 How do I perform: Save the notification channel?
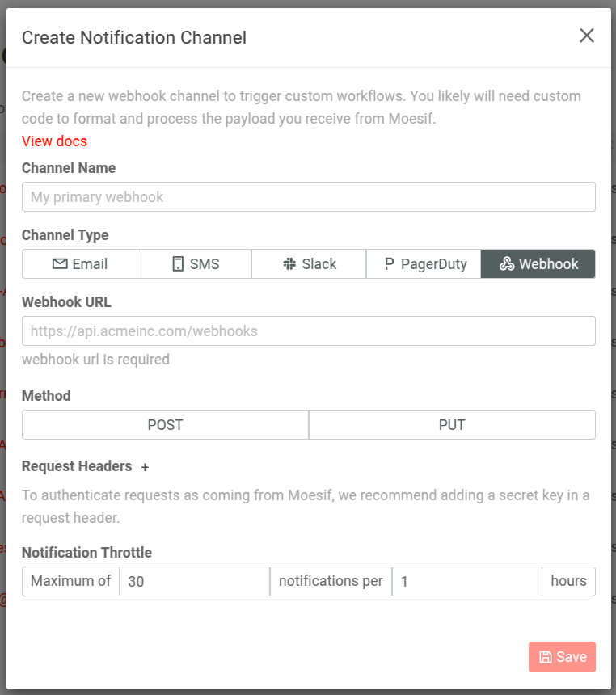pyautogui.click(x=562, y=657)
